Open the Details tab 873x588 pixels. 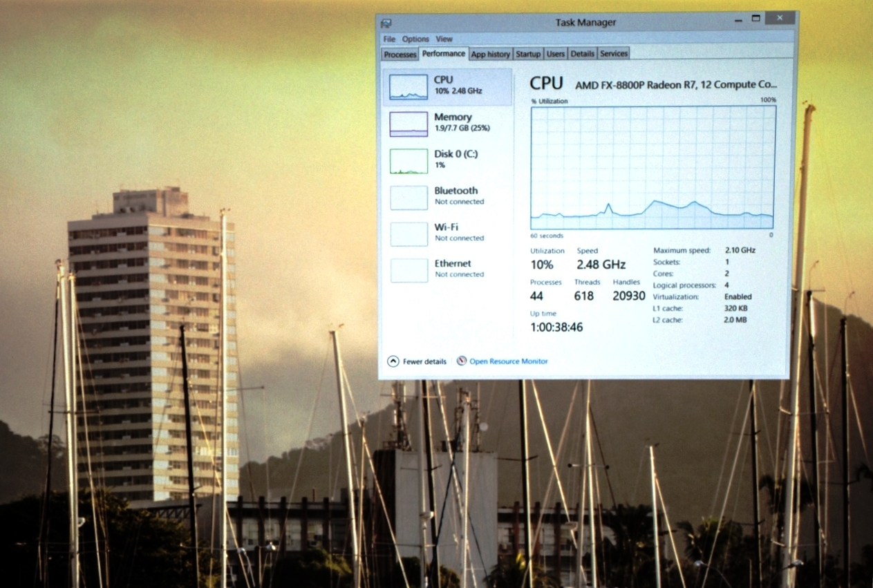click(x=583, y=54)
